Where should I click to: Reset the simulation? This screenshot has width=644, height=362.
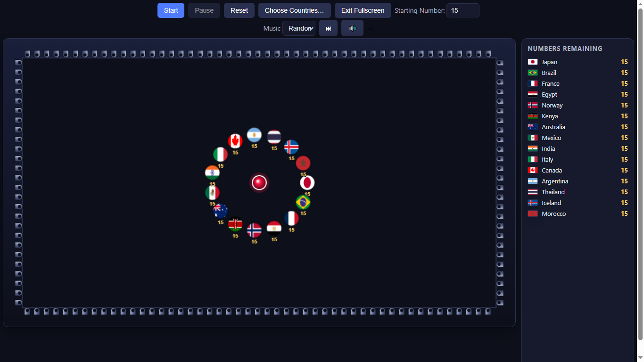point(239,10)
